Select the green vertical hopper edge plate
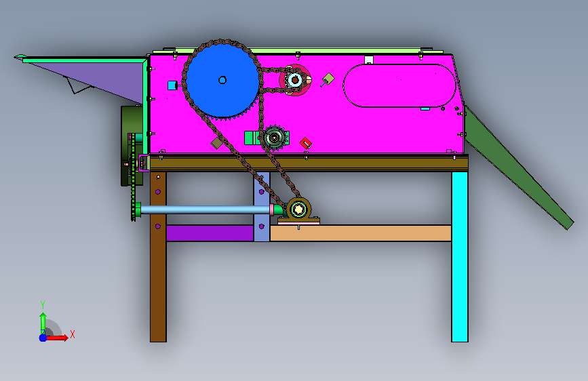The height and width of the screenshot is (381, 588). click(x=145, y=106)
